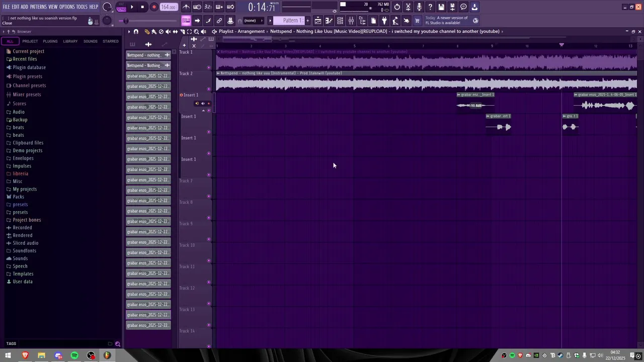The width and height of the screenshot is (644, 362).
Task: Select the paint brush tool in Playlist
Action: [154, 31]
